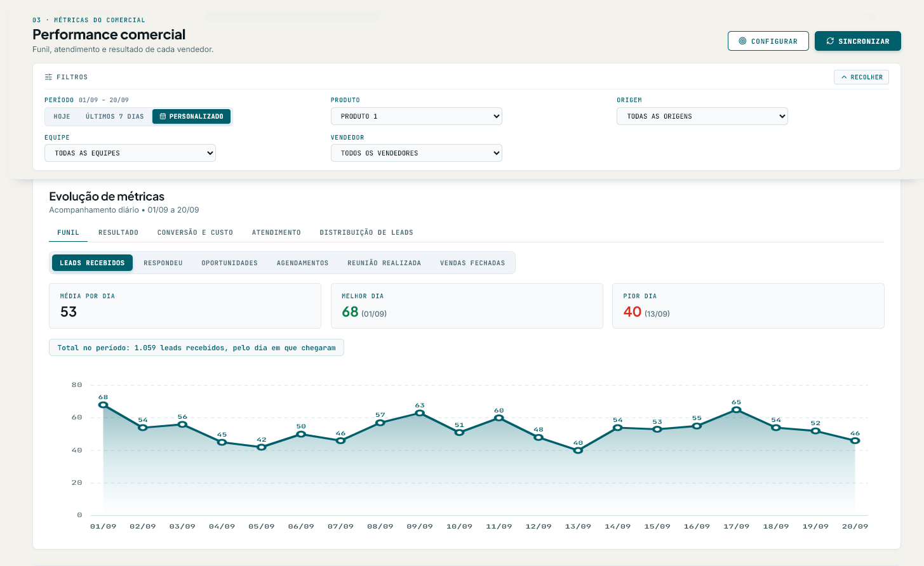Select the Vendas fechadas metric

[x=472, y=263]
